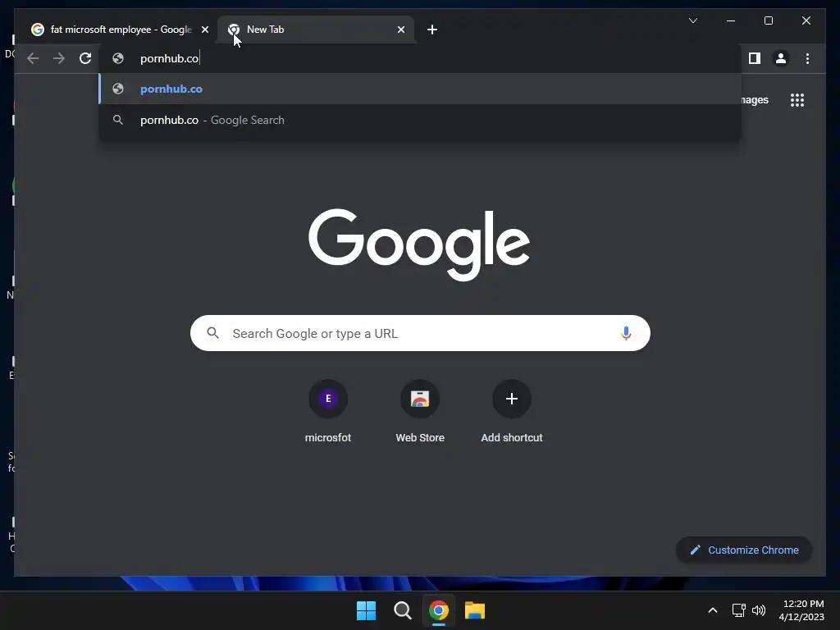Screen dimensions: 840x630
Task: Show hidden system tray icons
Action: [x=713, y=610]
